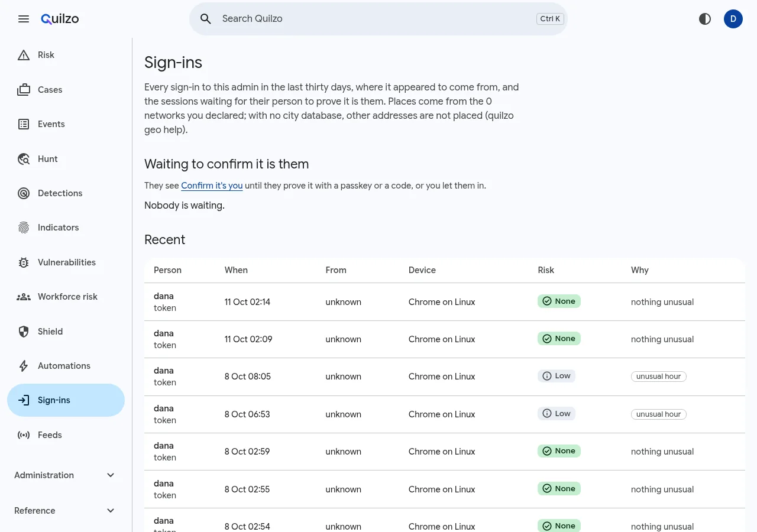Select the 8 Oct 08:05 timestamp

click(x=248, y=377)
